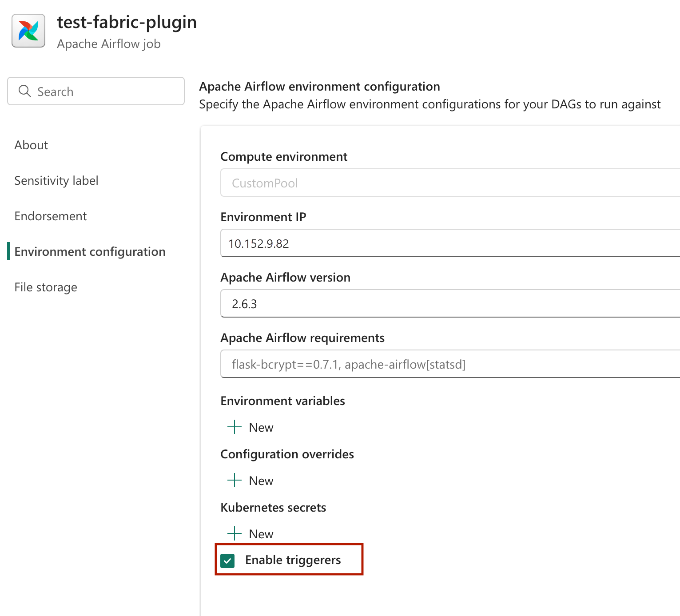The width and height of the screenshot is (680, 616).
Task: Add New Kubernetes secret
Action: pyautogui.click(x=251, y=534)
